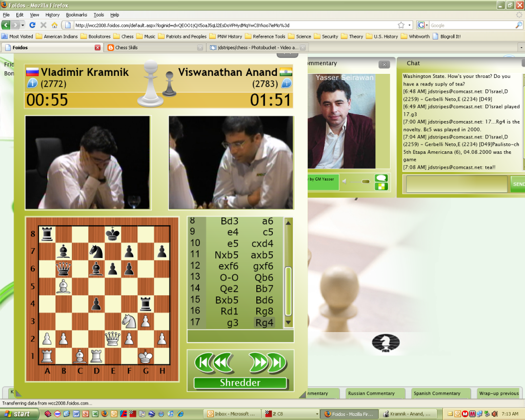Close the Foidos browser tab
This screenshot has height=420, width=525.
(97, 48)
